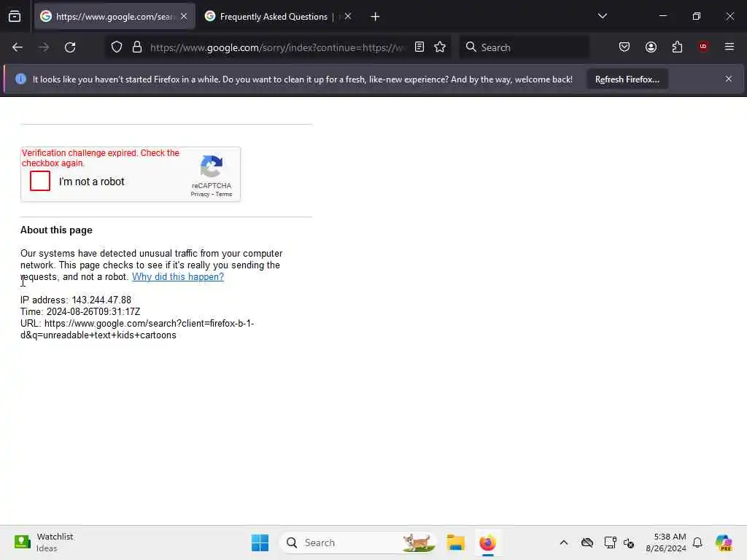
Task: Close the Google search tab
Action: 184,16
